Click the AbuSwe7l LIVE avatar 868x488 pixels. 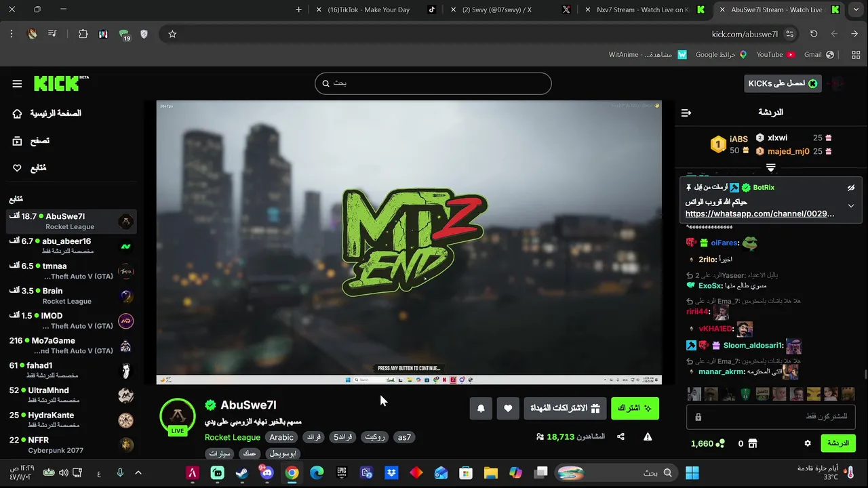(x=178, y=416)
